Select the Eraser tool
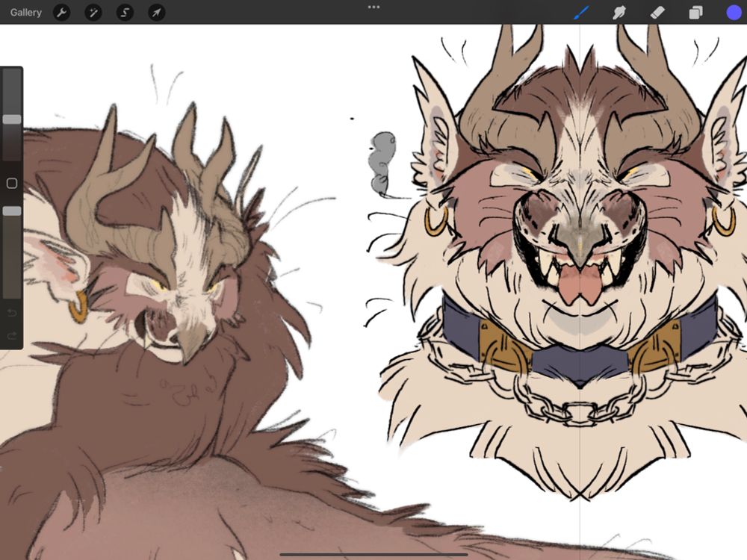747x560 pixels. 658,12
